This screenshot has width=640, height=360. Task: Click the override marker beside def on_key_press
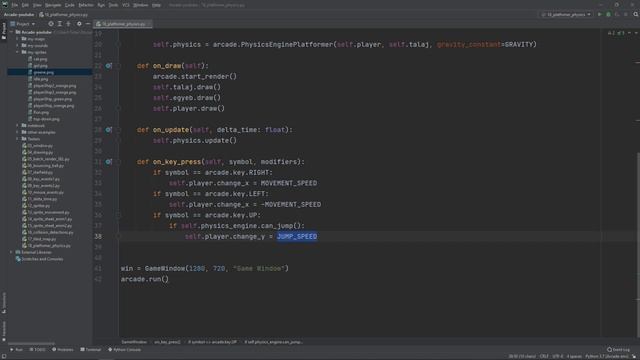pyautogui.click(x=109, y=162)
